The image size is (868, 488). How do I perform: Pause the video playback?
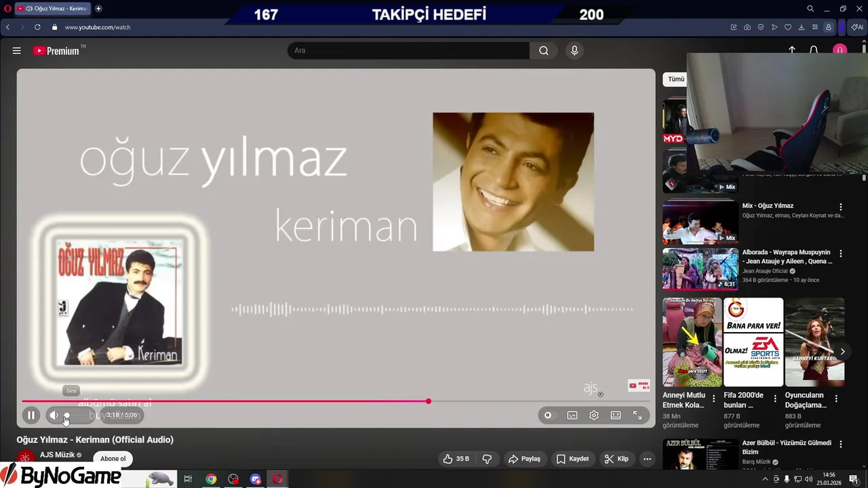click(31, 415)
